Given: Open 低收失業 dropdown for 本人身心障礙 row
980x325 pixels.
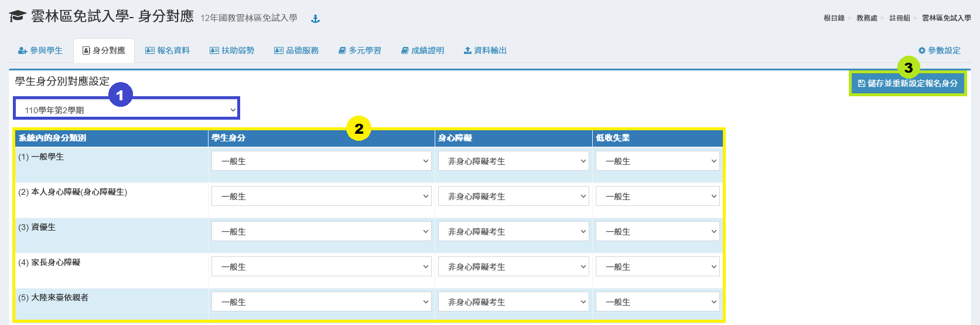Looking at the screenshot, I should point(657,197).
